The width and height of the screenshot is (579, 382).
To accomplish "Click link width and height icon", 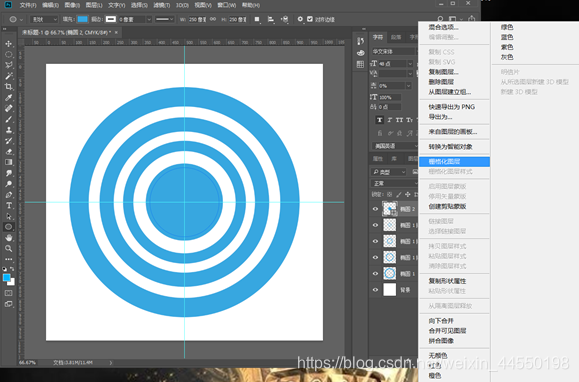I will [x=213, y=19].
